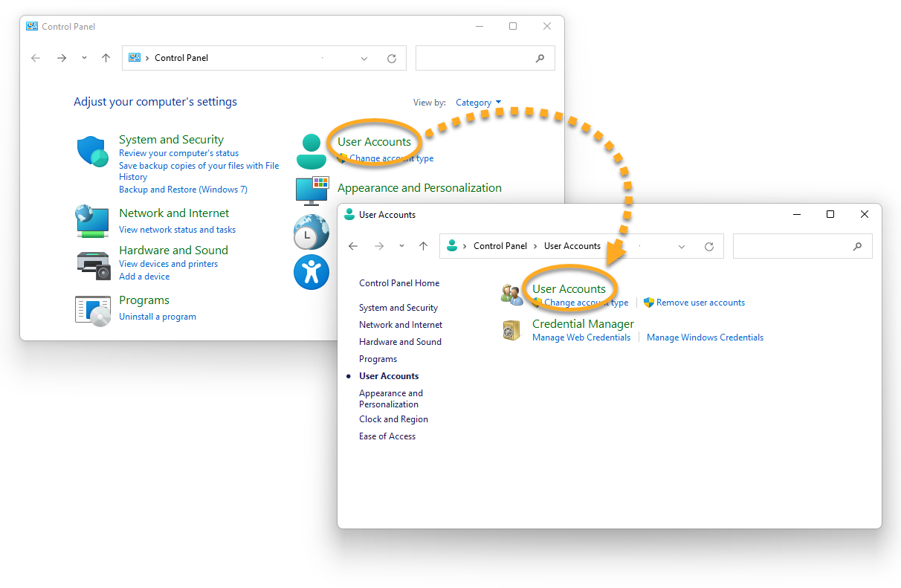The width and height of the screenshot is (901, 588).
Task: Click the System and Security shield icon
Action: coord(93,152)
